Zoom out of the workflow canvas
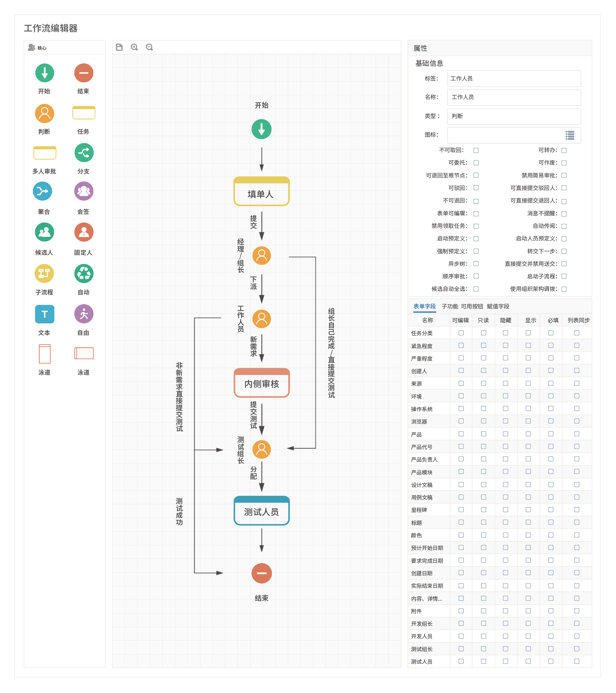Viewport: 616px width, 693px height. tap(150, 47)
